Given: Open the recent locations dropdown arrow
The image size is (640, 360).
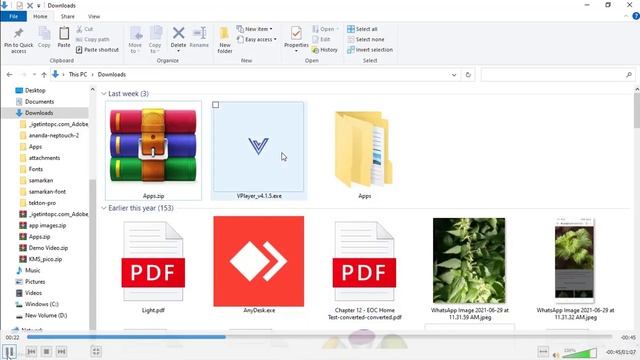Looking at the screenshot, I should pos(34,75).
